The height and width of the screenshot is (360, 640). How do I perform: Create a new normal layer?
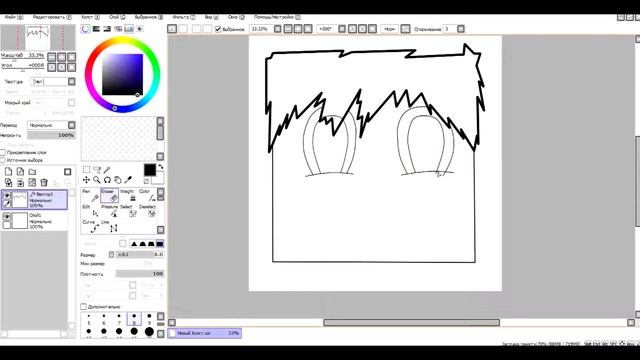pyautogui.click(x=8, y=171)
